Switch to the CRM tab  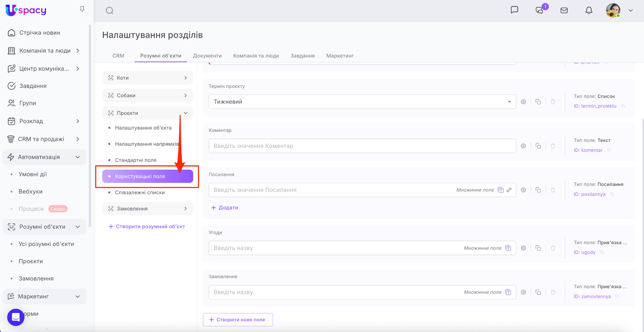(x=118, y=56)
